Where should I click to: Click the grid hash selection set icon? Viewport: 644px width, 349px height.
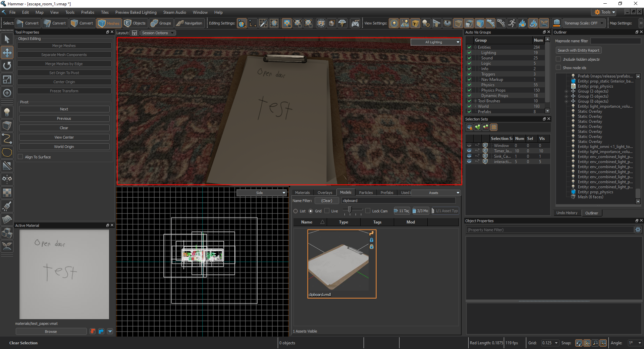[494, 127]
